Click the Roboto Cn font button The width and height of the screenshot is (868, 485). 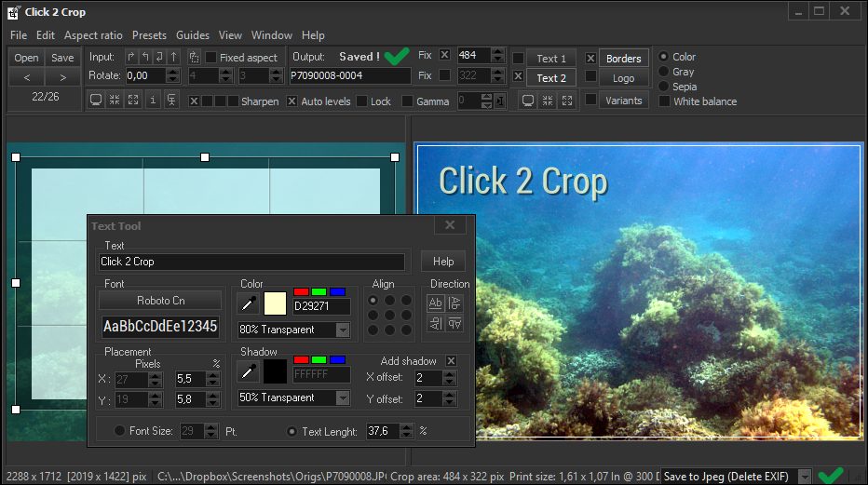tap(160, 301)
